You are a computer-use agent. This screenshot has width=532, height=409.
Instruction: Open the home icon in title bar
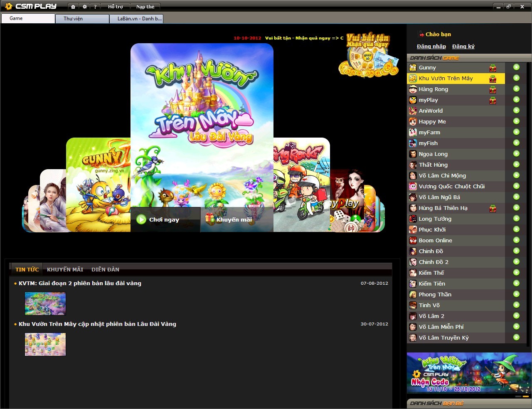[73, 7]
